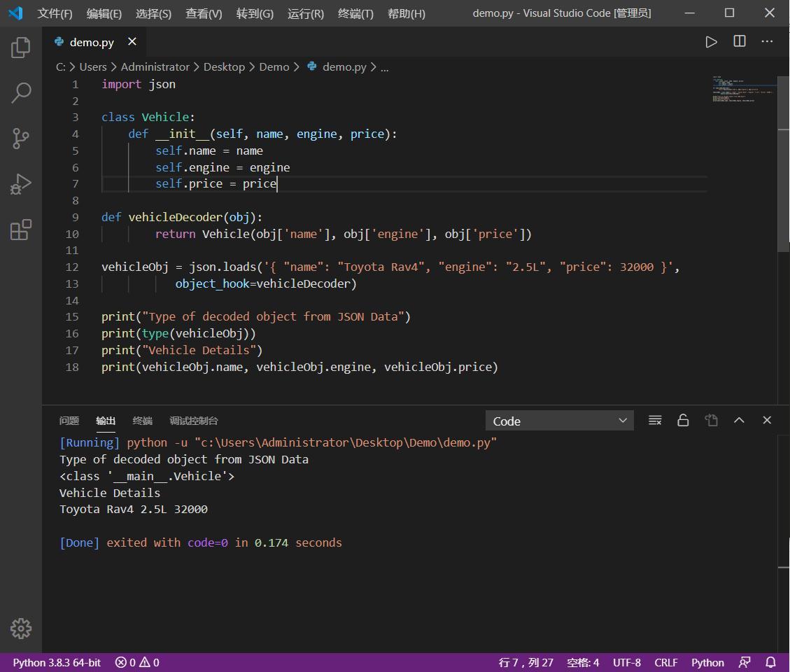Toggle the auto-scroll lock in Output
The height and width of the screenshot is (672, 790).
[683, 420]
